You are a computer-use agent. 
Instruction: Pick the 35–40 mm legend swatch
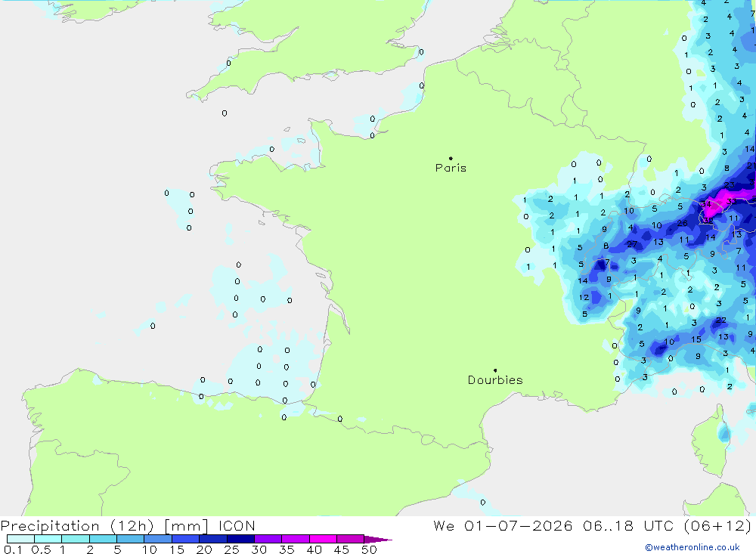[295, 539]
